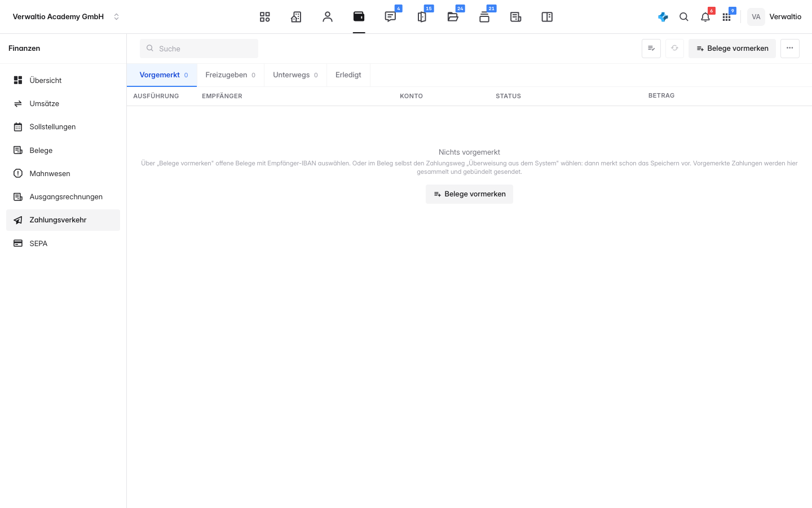
Task: Click the refresh sync icon button
Action: pos(675,49)
